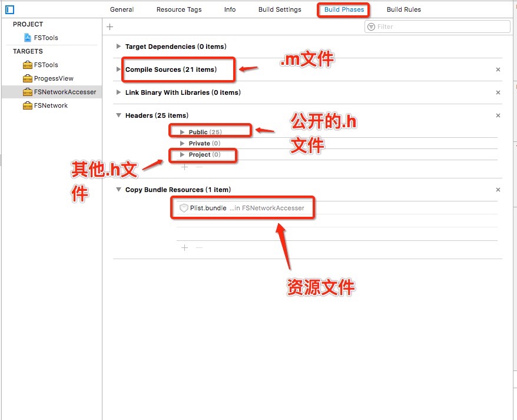The height and width of the screenshot is (420, 517).
Task: Switch to the Build Settings tab
Action: (280, 9)
